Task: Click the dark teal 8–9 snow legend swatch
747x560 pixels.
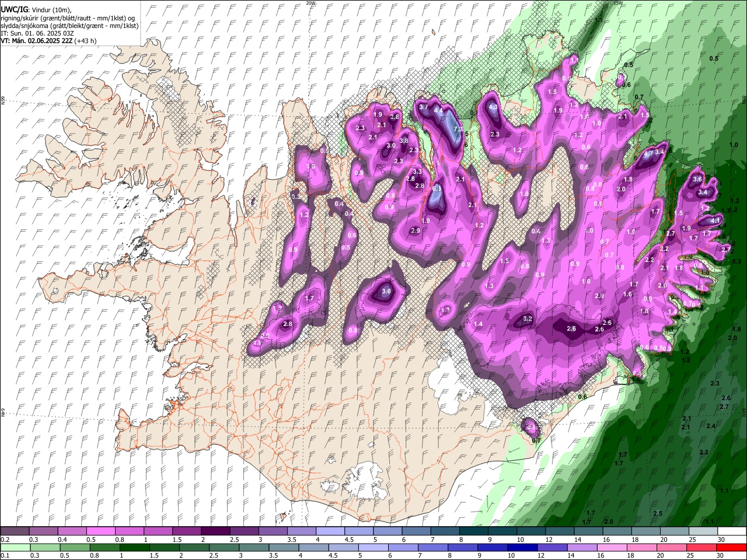Action: 473,531
